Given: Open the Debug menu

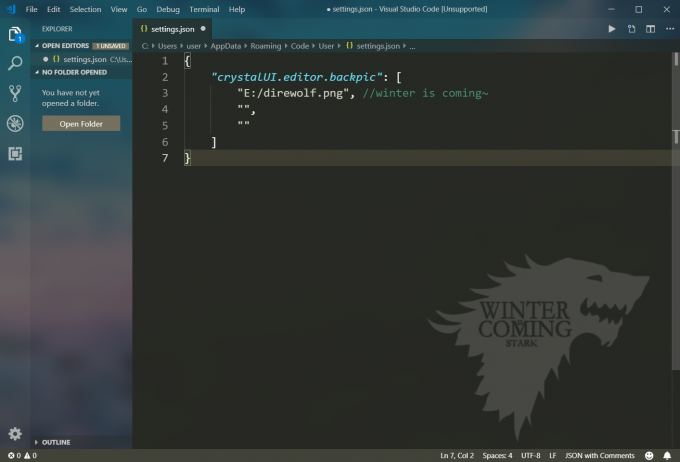Looking at the screenshot, I should 168,9.
